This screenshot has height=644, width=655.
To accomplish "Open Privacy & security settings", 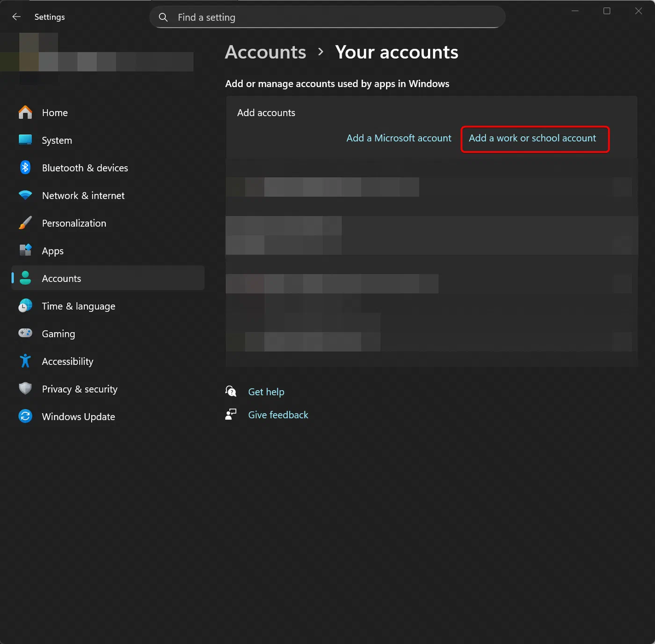I will point(108,388).
